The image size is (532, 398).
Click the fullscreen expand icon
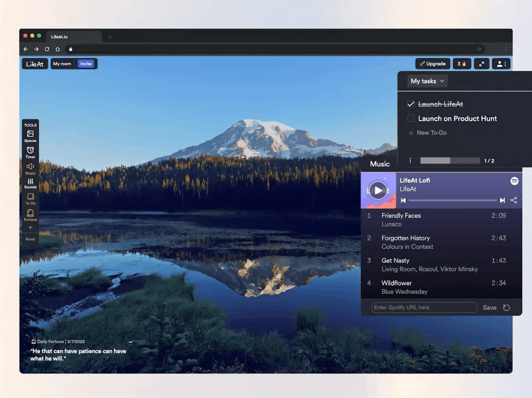(x=481, y=64)
